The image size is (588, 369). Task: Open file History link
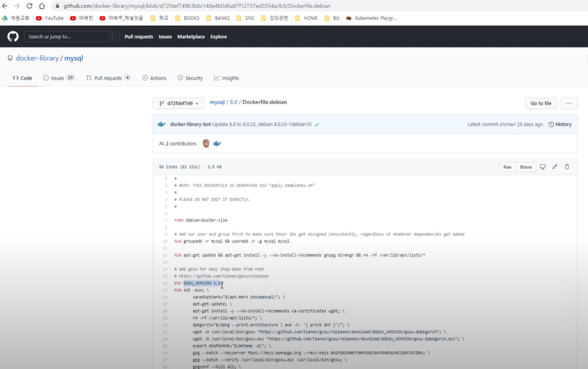(560, 124)
